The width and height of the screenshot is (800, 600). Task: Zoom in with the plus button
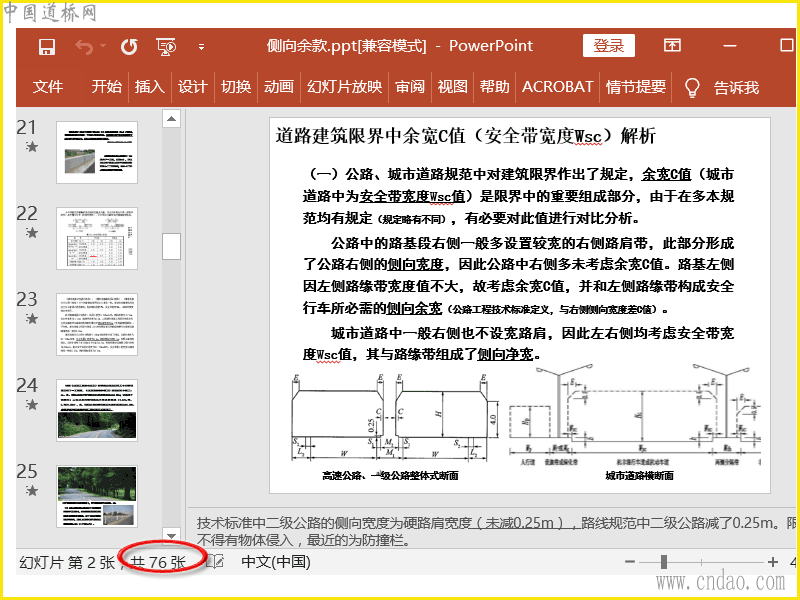[x=773, y=562]
